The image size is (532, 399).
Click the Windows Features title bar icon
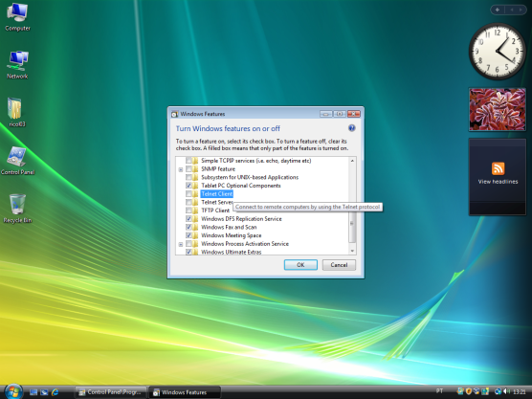pyautogui.click(x=174, y=114)
